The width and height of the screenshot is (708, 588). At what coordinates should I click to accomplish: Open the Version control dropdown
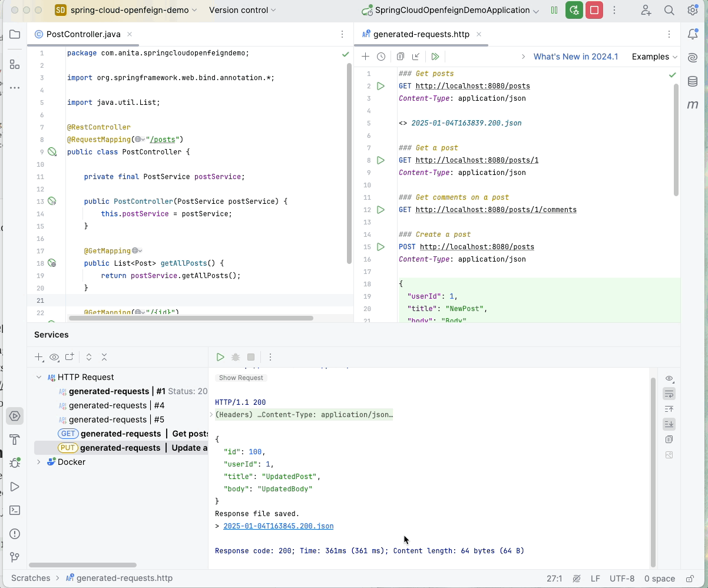point(243,10)
